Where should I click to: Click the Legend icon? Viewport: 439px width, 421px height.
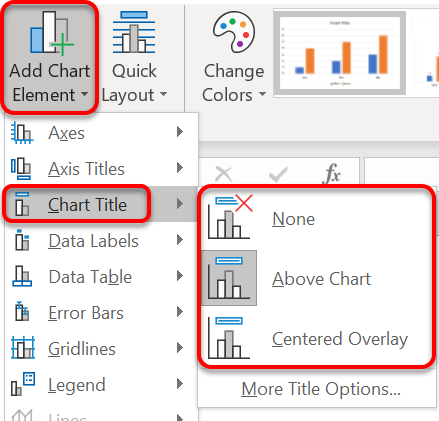pyautogui.click(x=23, y=384)
